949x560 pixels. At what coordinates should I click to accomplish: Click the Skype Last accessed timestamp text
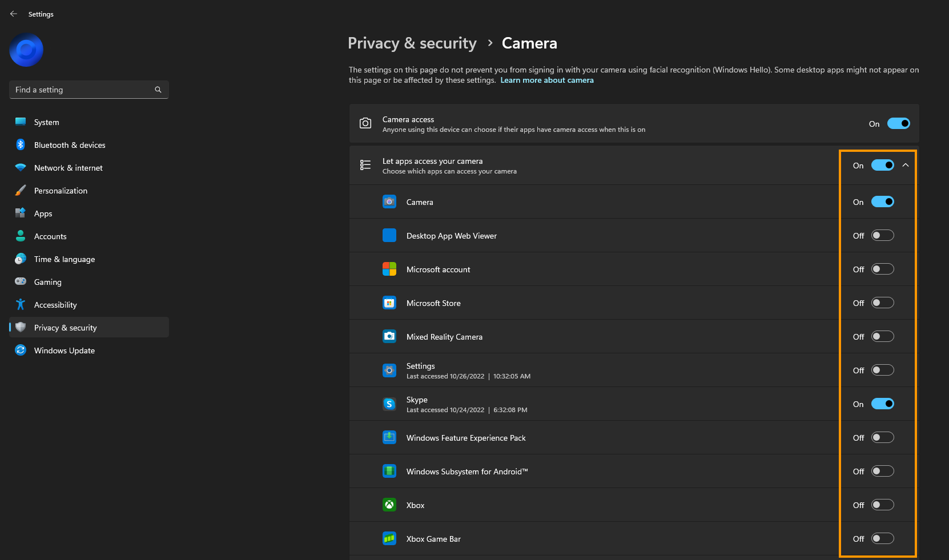pos(467,410)
